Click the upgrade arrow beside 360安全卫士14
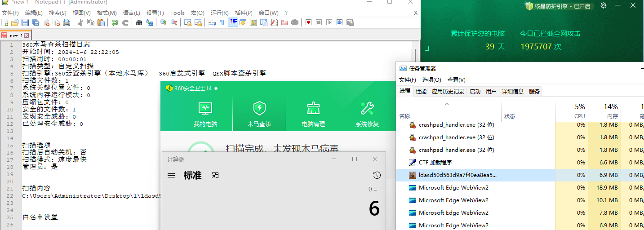This screenshot has width=644, height=230. coord(216,88)
